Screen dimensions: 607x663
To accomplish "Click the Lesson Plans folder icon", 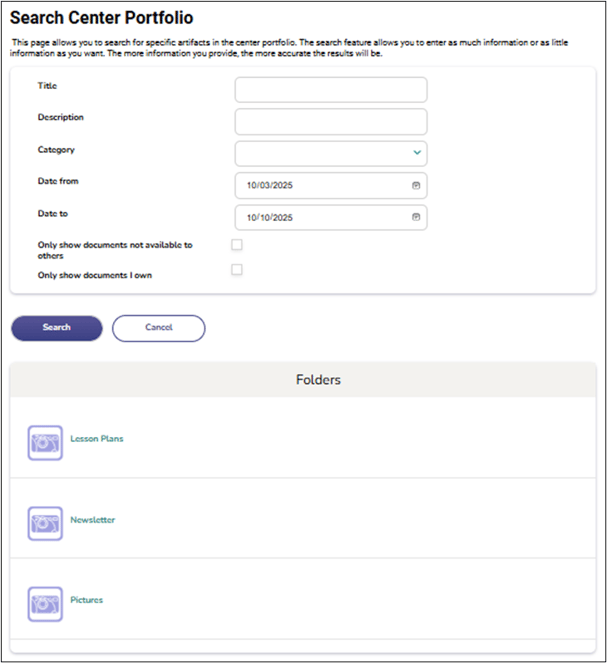I will (45, 442).
